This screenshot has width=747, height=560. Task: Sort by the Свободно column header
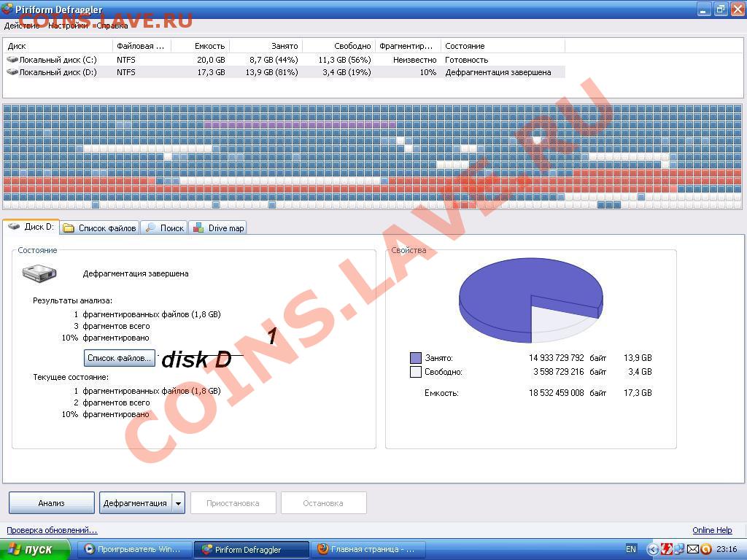coord(338,46)
